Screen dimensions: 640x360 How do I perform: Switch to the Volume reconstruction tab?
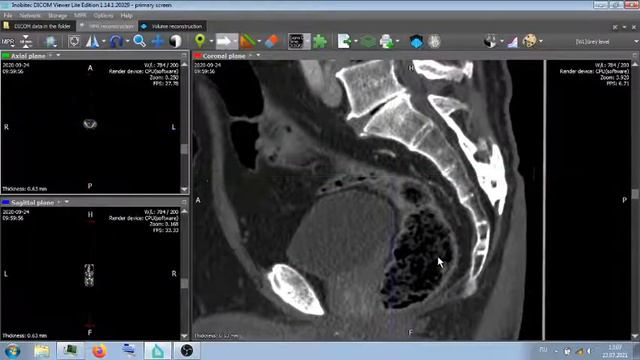(172, 26)
